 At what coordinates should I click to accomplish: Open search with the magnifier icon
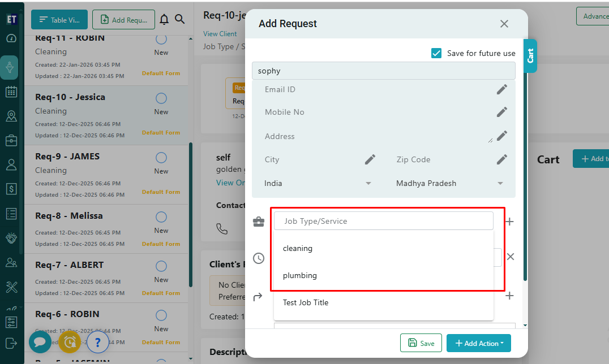(x=180, y=19)
